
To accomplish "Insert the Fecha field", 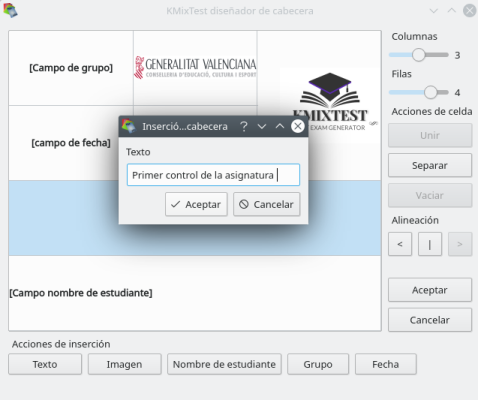I will [x=386, y=364].
